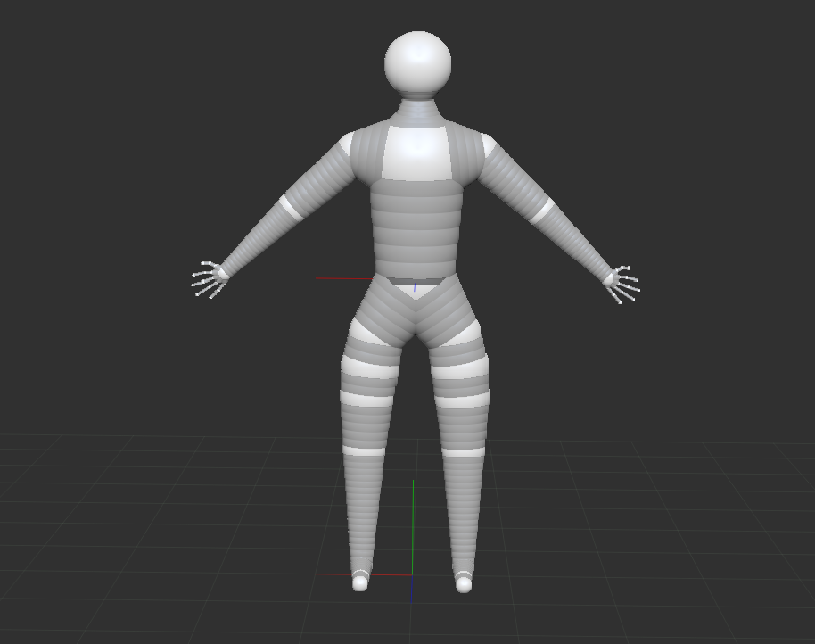Image resolution: width=815 pixels, height=644 pixels.
Task: Click the white shoulder patch on screen-left arm
Action: pos(345,144)
